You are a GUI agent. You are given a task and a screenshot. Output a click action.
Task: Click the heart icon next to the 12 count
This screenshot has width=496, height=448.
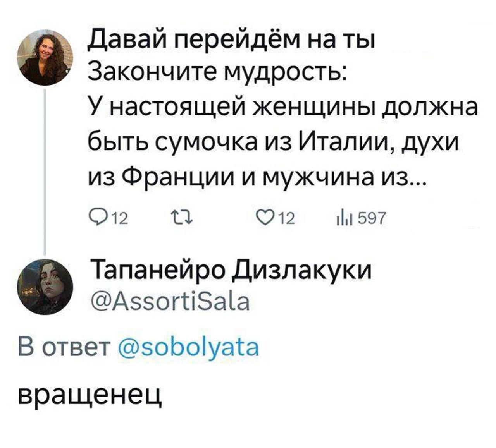(x=265, y=217)
